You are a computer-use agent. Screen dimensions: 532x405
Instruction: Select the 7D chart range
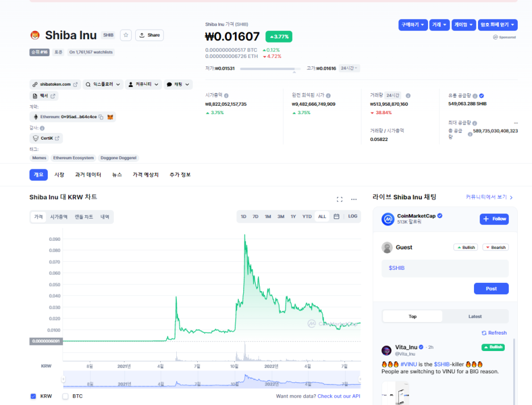[x=255, y=216]
